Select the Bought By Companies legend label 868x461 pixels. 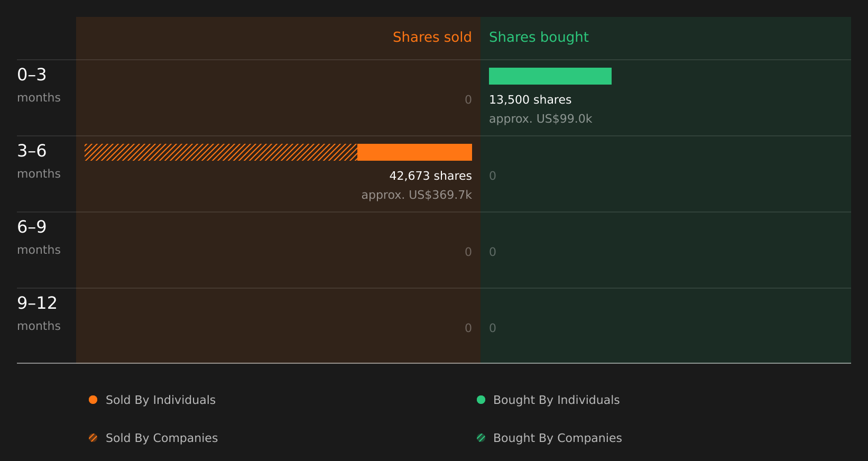click(557, 438)
